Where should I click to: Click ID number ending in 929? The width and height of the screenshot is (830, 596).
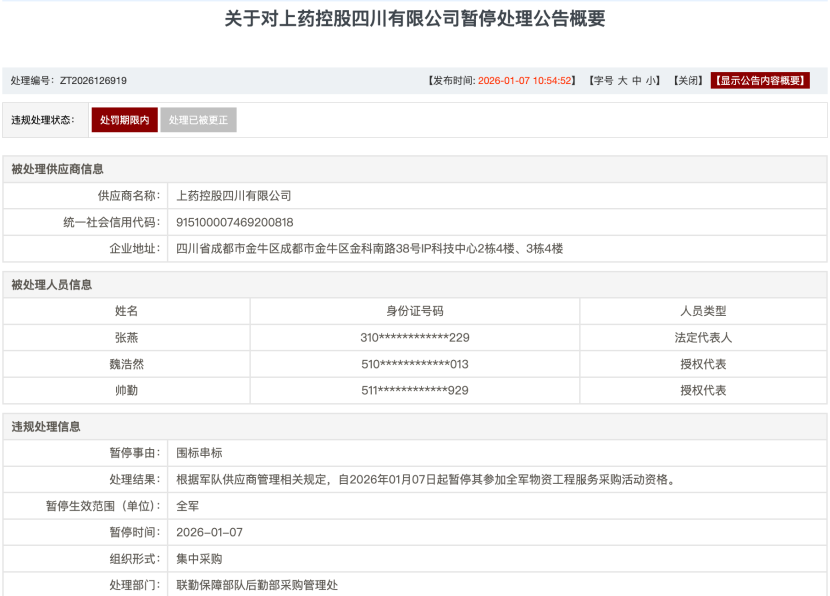(x=414, y=391)
